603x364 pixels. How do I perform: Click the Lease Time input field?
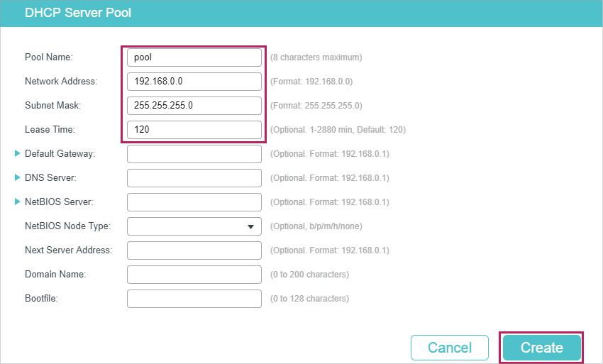[x=194, y=130]
